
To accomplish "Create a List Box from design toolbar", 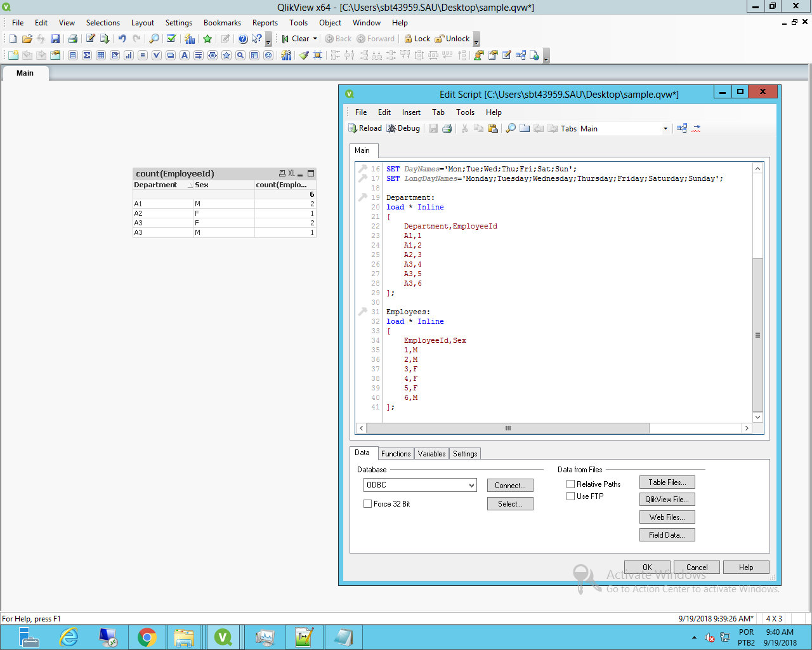I will [x=73, y=55].
